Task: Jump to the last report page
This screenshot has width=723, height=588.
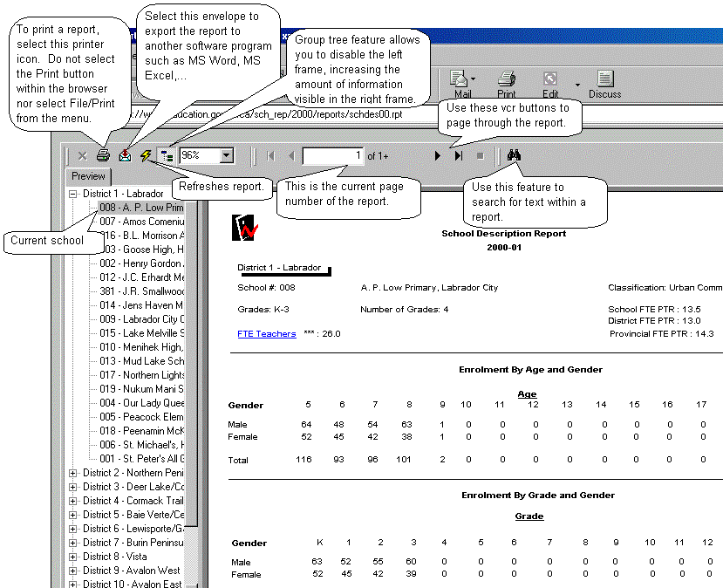Action: point(459,155)
